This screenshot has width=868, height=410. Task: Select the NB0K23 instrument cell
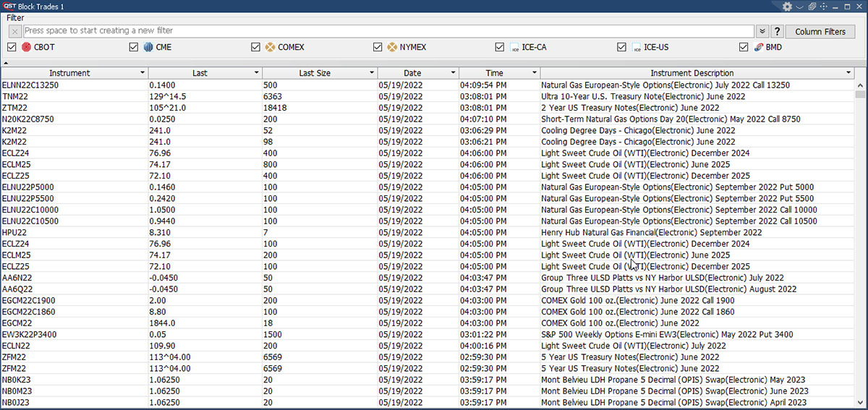(x=75, y=380)
